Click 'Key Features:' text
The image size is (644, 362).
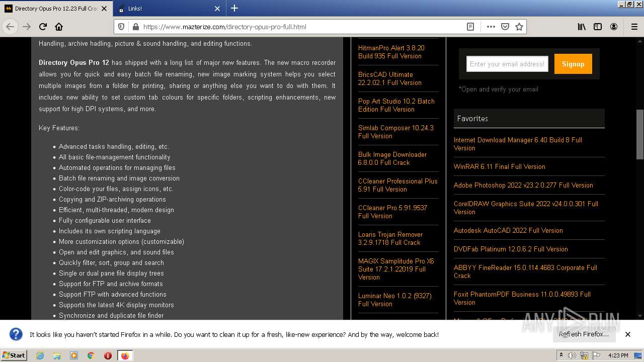tap(59, 128)
